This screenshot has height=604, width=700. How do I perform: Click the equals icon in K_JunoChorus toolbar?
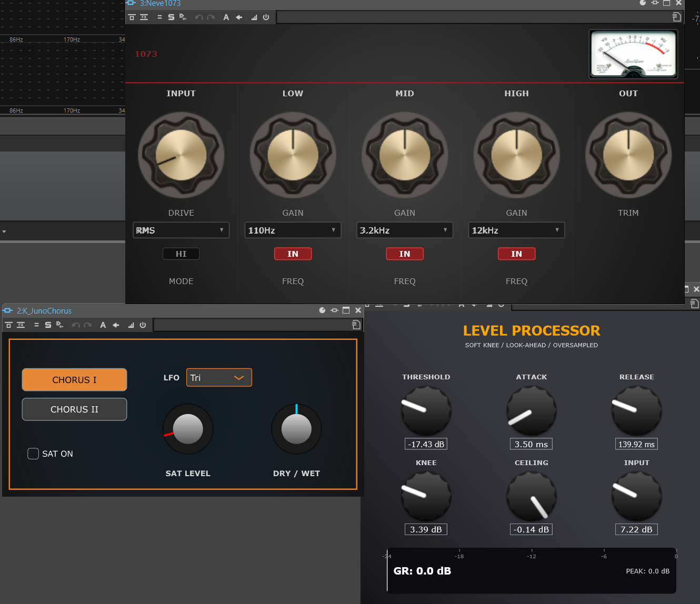[36, 325]
